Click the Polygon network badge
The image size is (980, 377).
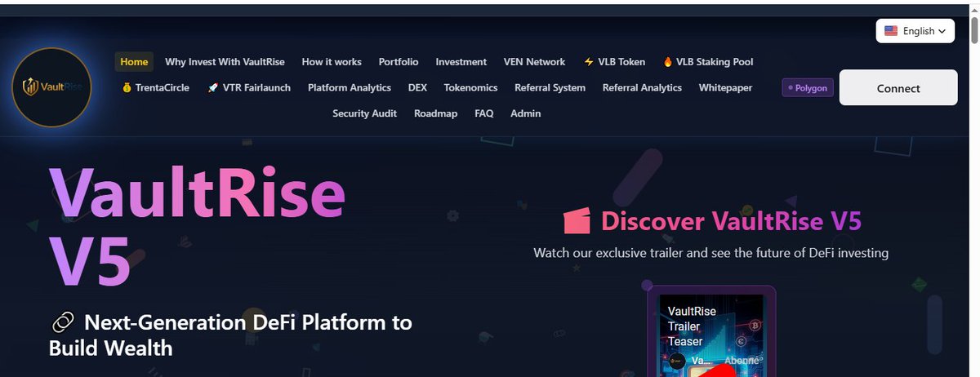pyautogui.click(x=808, y=87)
